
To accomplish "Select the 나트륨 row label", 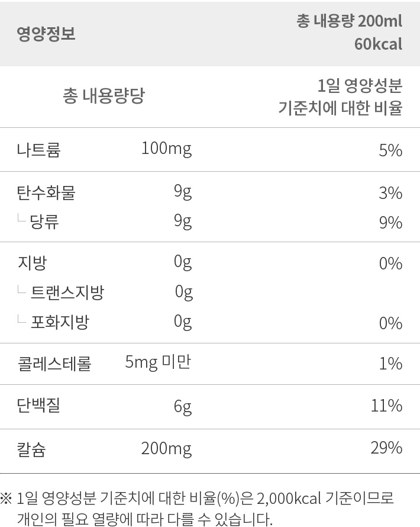I will click(38, 150).
